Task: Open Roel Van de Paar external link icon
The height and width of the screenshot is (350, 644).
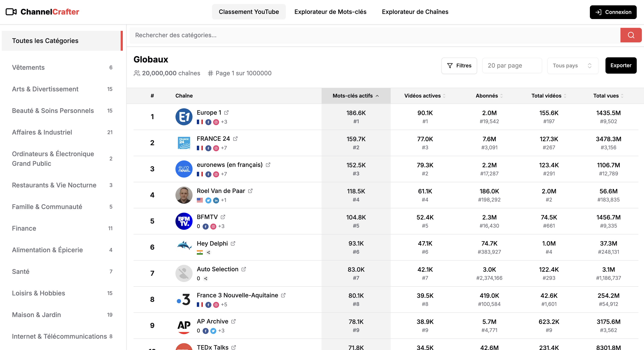Action: click(250, 191)
